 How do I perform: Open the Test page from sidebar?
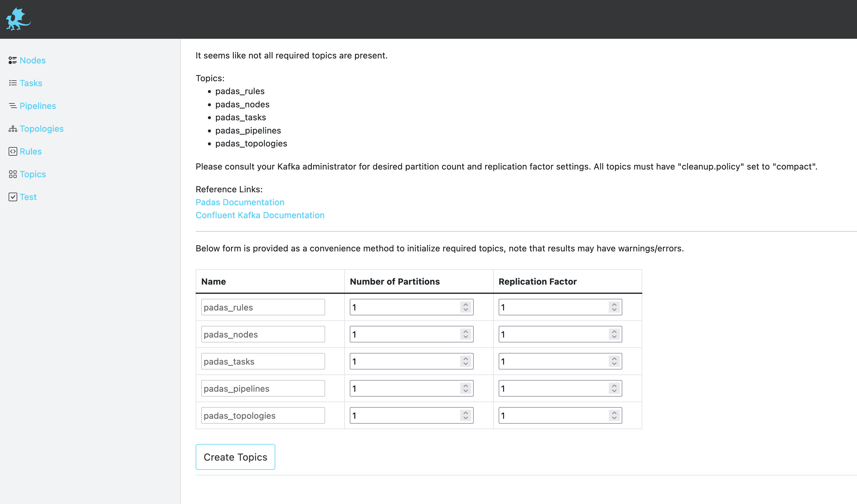pyautogui.click(x=28, y=197)
